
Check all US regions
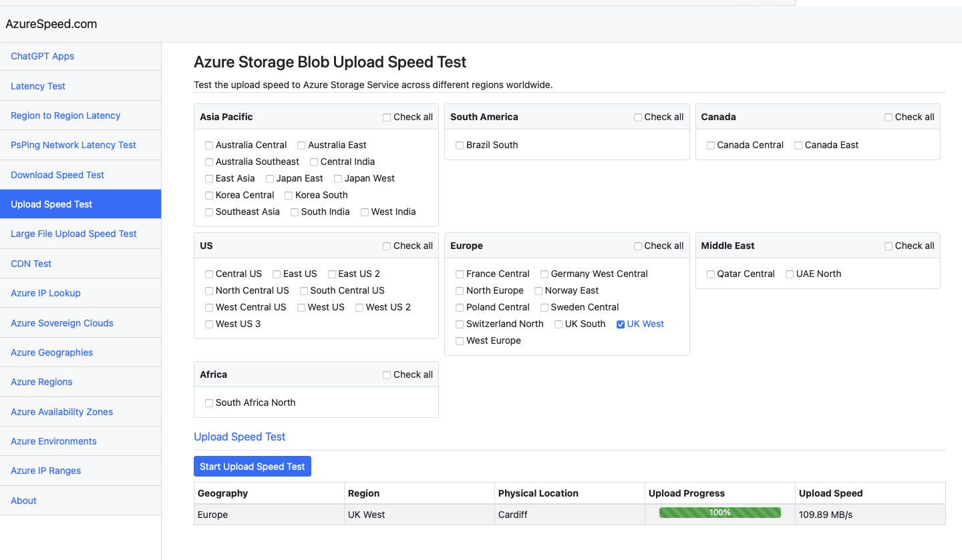387,246
